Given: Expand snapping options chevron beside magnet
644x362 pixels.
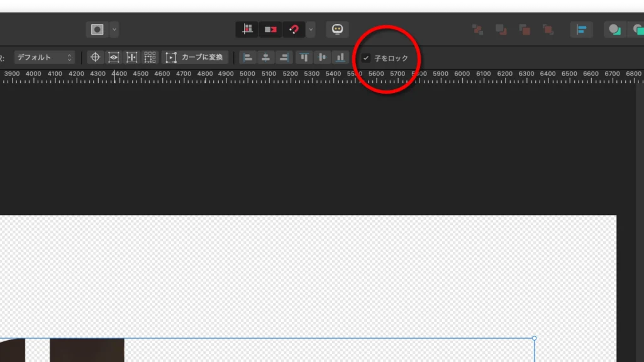Looking at the screenshot, I should 311,30.
